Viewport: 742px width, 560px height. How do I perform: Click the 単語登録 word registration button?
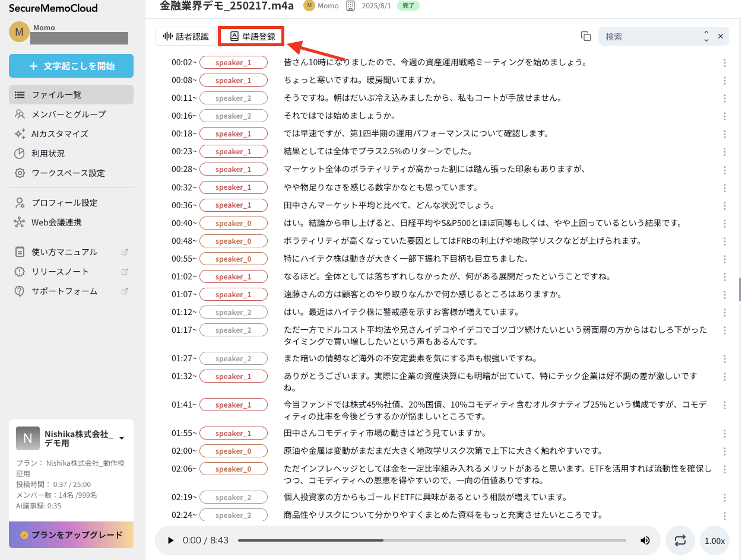tap(252, 36)
